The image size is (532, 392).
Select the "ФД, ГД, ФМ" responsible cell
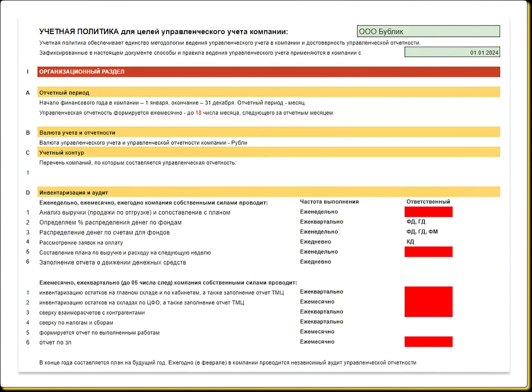422,232
